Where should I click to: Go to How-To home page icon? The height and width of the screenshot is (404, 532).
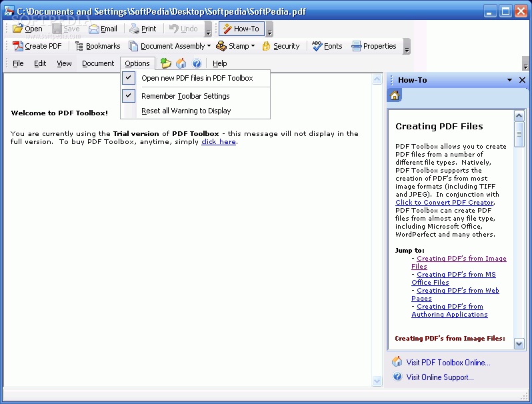pyautogui.click(x=395, y=95)
